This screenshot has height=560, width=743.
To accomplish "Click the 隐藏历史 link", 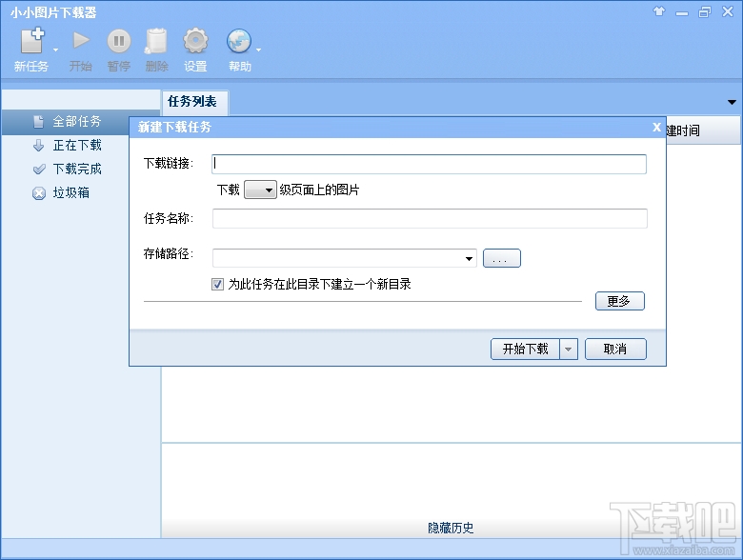I will [x=451, y=528].
